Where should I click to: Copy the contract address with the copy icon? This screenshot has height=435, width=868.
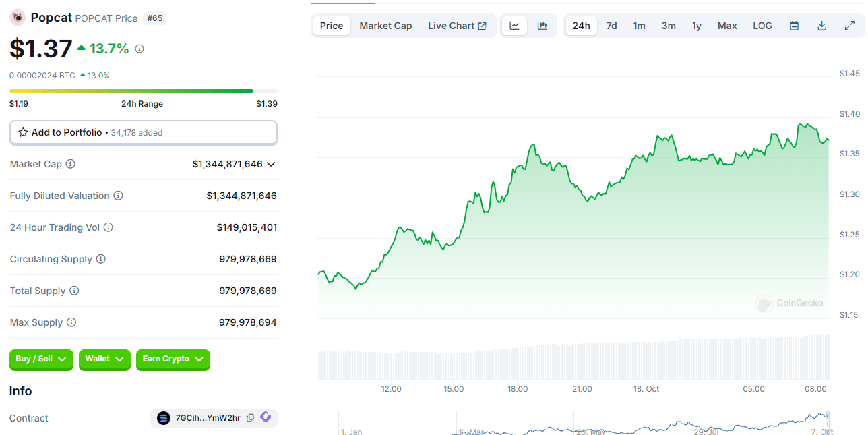[x=250, y=418]
